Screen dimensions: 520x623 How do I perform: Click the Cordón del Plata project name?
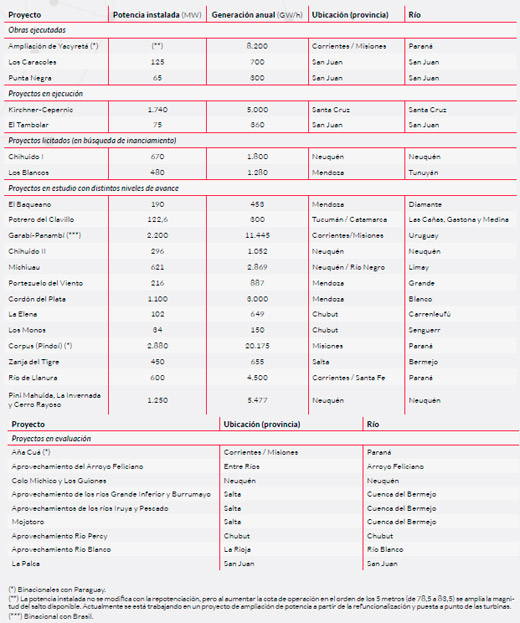tap(37, 299)
